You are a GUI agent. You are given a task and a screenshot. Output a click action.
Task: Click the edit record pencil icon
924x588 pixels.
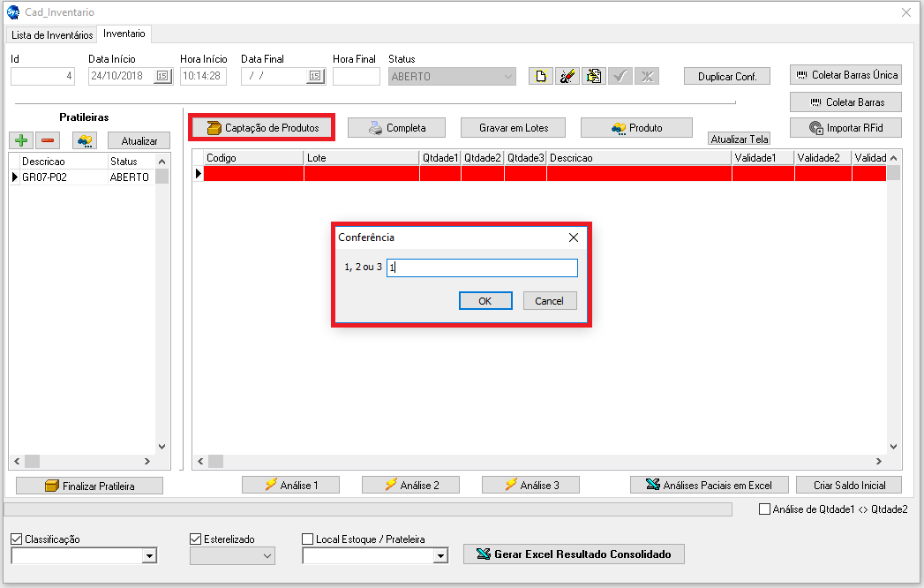[567, 76]
